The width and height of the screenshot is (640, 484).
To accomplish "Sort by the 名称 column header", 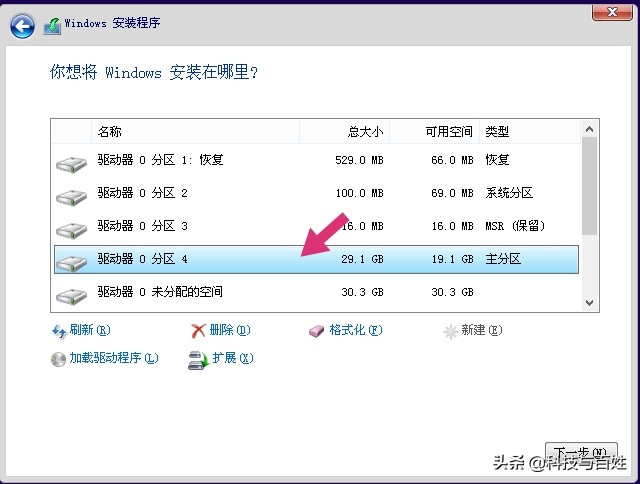I will point(196,131).
